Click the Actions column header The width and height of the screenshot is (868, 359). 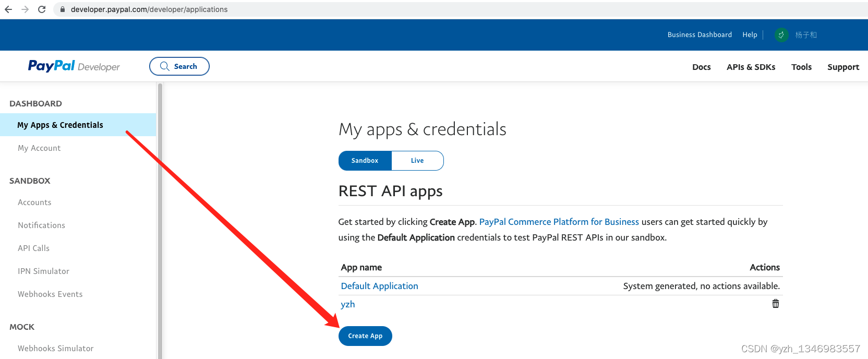(765, 267)
